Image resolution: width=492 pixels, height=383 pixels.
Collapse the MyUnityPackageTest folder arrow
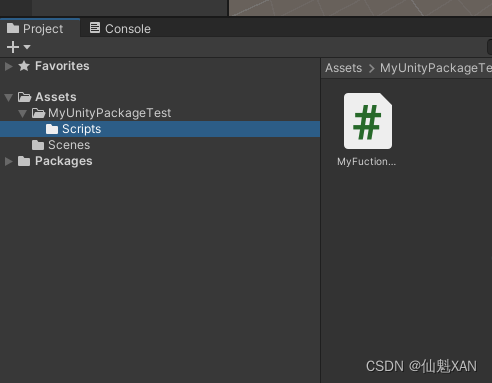click(22, 113)
